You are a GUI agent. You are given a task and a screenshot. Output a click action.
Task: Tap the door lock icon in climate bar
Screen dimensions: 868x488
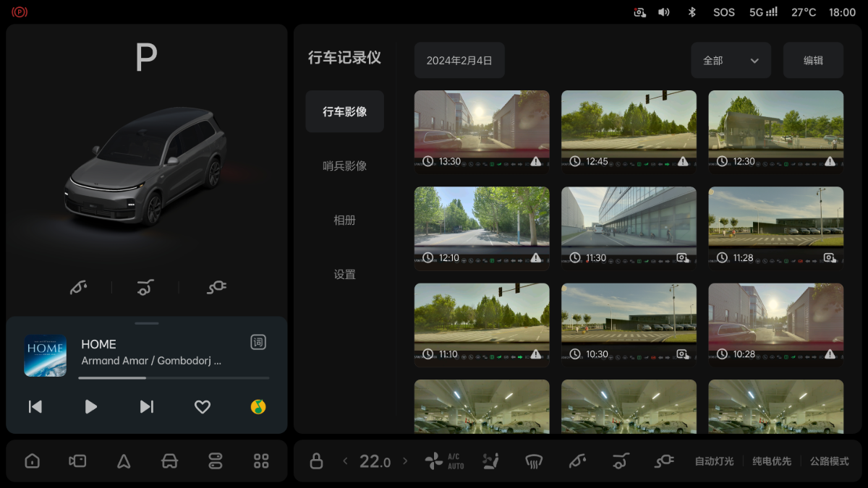pos(316,461)
